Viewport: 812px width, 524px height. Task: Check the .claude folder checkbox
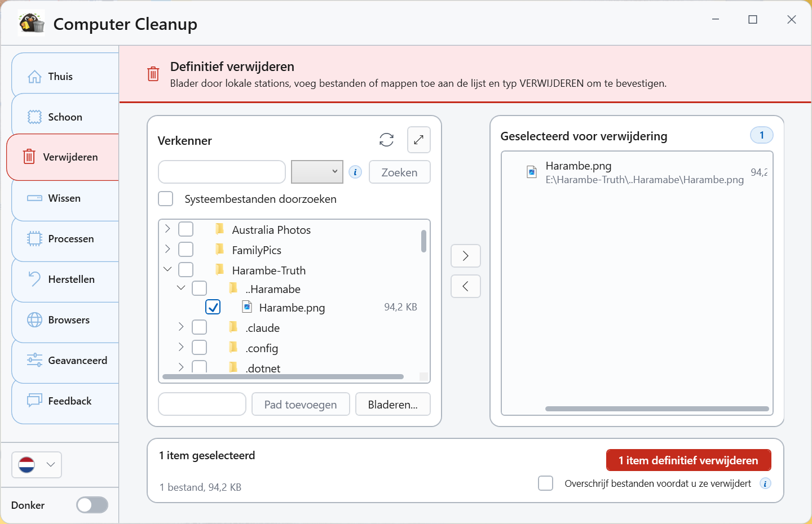pyautogui.click(x=200, y=327)
